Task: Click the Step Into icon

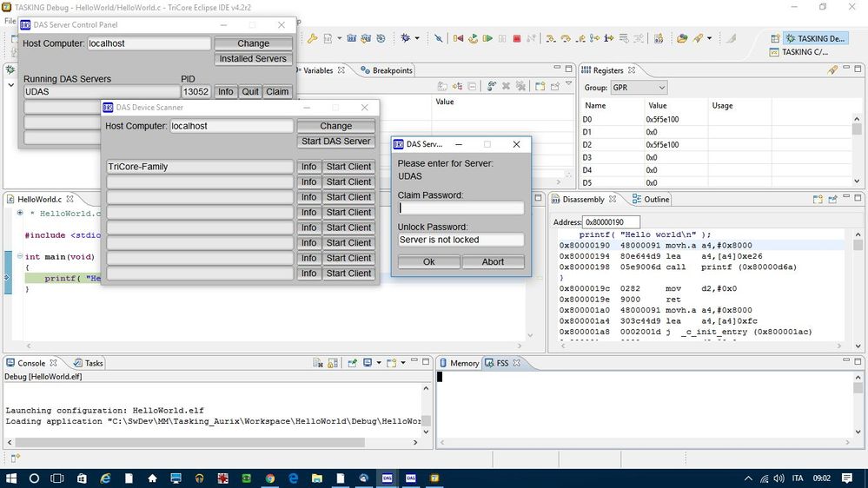Action: (551, 38)
